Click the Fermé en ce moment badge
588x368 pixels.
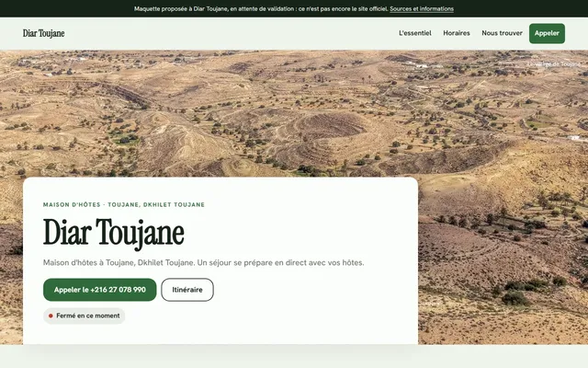[x=84, y=316]
